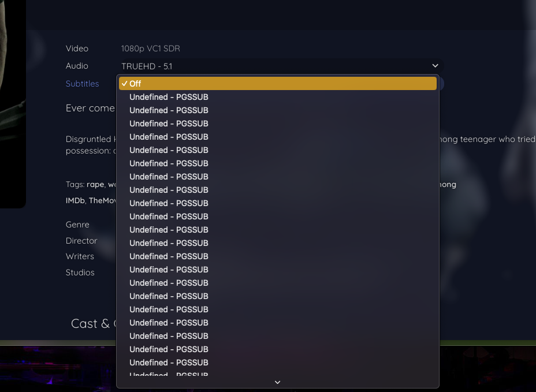
Task: Click the Subtitles label
Action: click(x=82, y=84)
